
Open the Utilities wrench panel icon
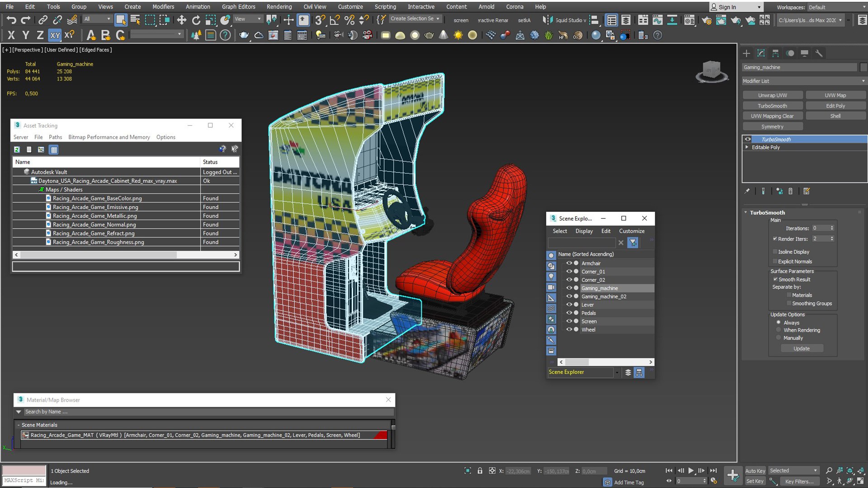coord(819,53)
